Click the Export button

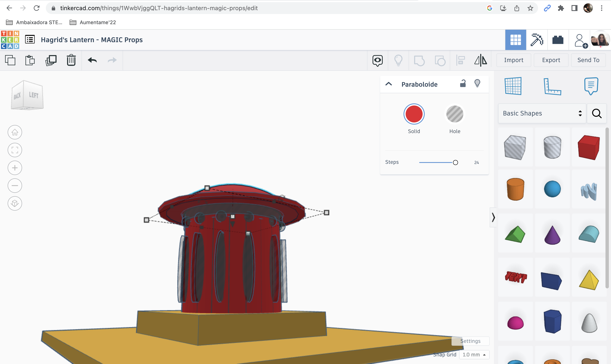551,60
